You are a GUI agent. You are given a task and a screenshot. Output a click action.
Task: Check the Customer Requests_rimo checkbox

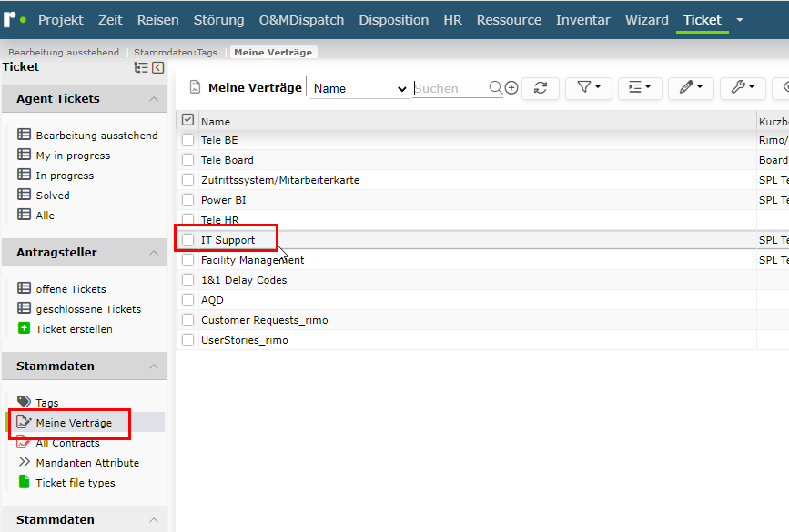tap(187, 320)
